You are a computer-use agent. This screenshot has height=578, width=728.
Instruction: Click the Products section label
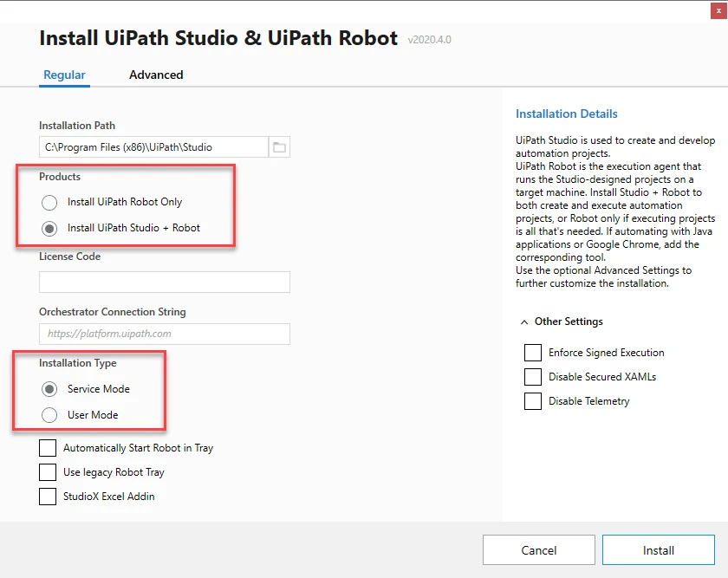point(60,177)
